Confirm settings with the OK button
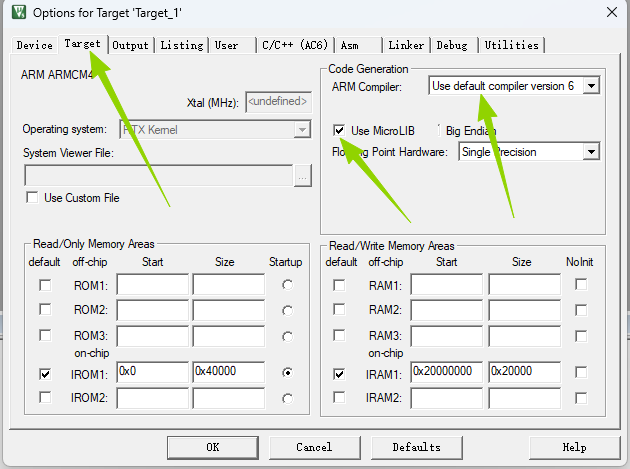The image size is (630, 469). pyautogui.click(x=213, y=447)
